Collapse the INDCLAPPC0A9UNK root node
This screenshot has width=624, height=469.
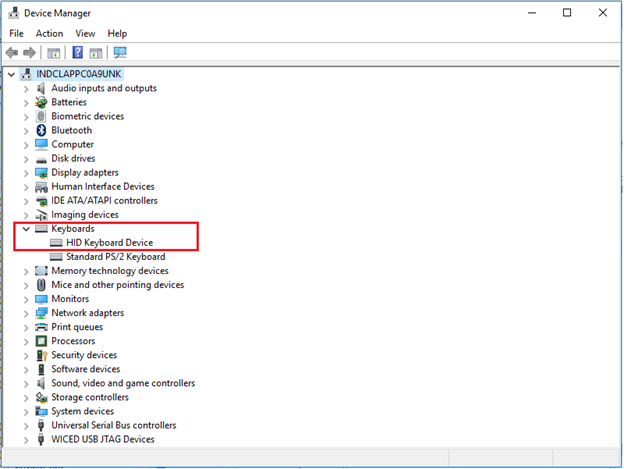point(12,74)
